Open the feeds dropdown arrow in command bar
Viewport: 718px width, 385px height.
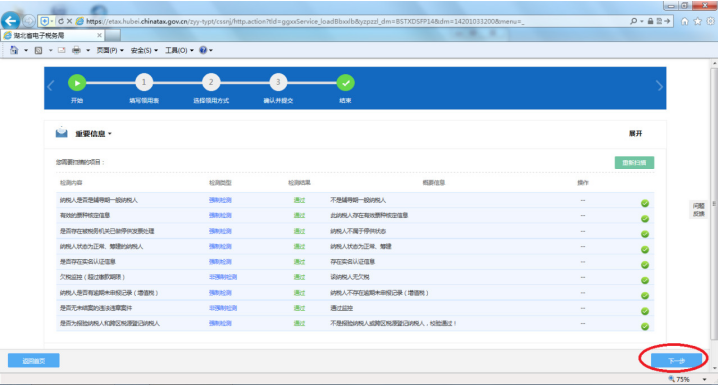pos(50,50)
